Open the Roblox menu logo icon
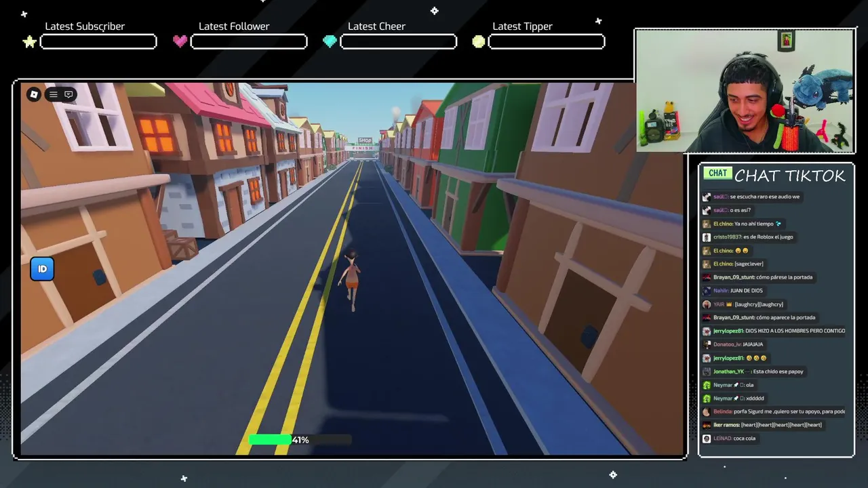The image size is (868, 488). click(x=34, y=94)
